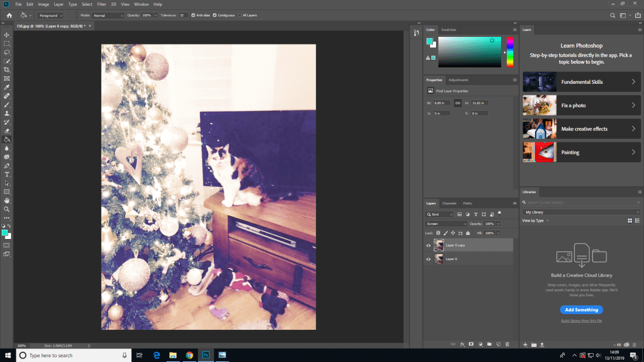Hide Layer 0 copy using eye icon
Screen dimensions: 644x362
(x=428, y=245)
